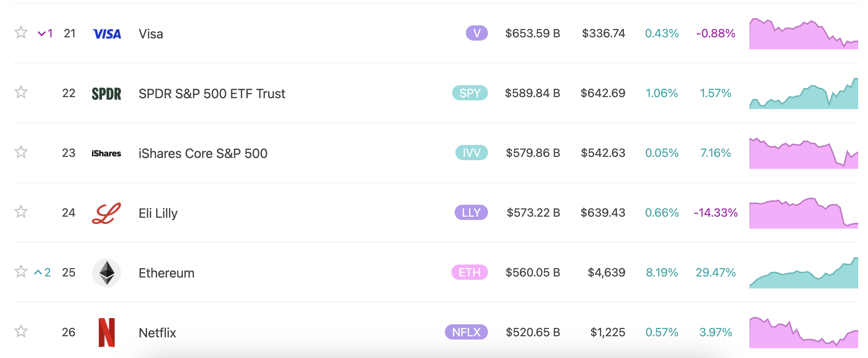
Task: Open the iShares Core S&P 500 link
Action: 203,153
